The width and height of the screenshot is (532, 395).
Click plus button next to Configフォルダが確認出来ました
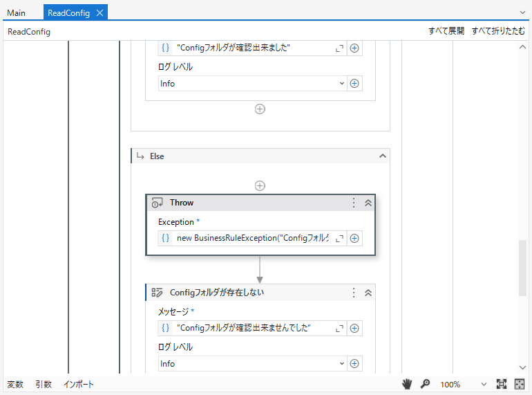(x=354, y=48)
